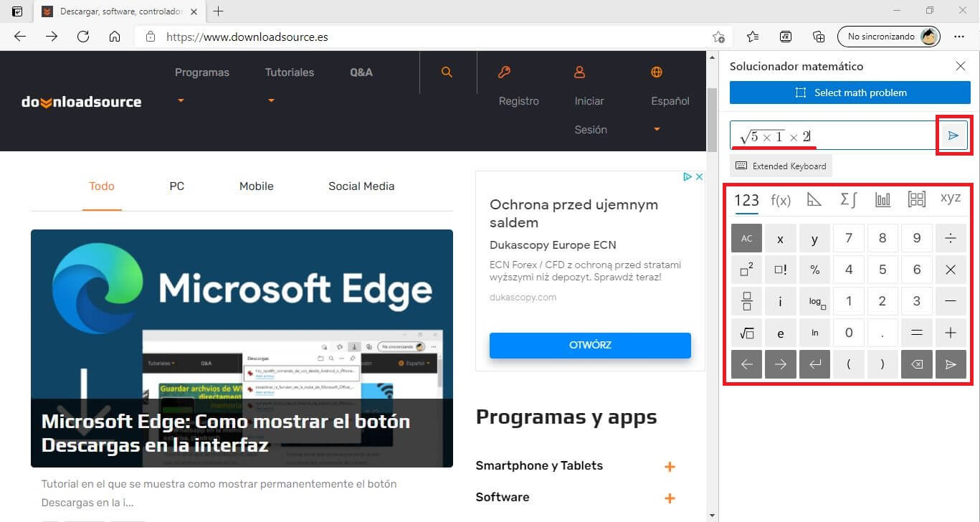Click the division operator key

tap(951, 239)
